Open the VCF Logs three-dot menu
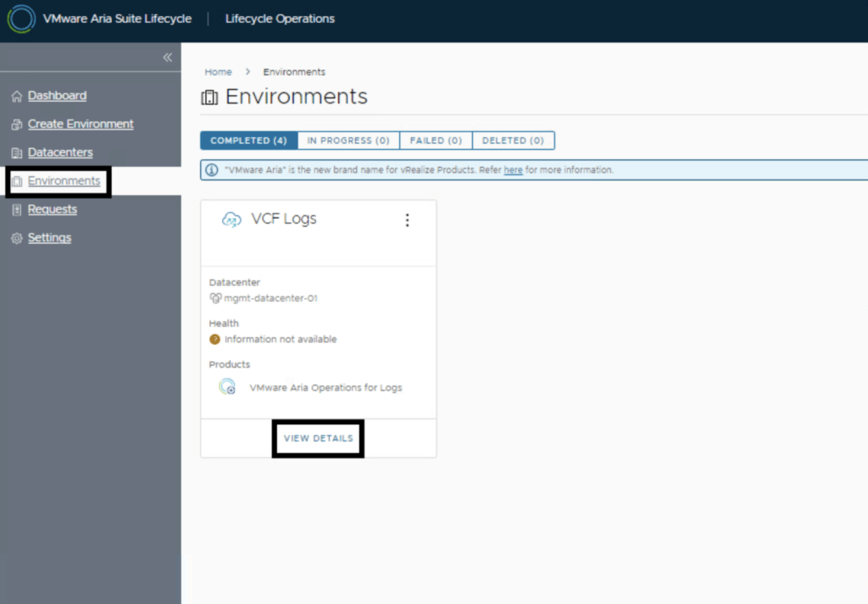868x604 pixels. pos(407,220)
